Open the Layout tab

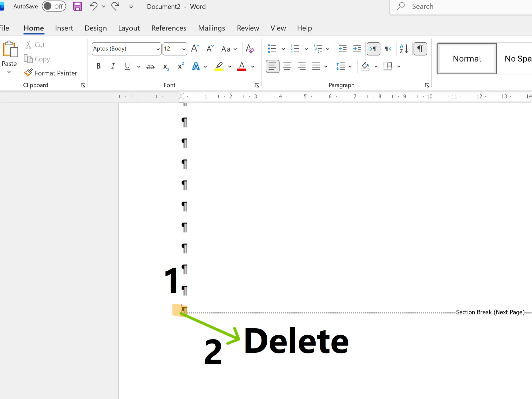(129, 28)
